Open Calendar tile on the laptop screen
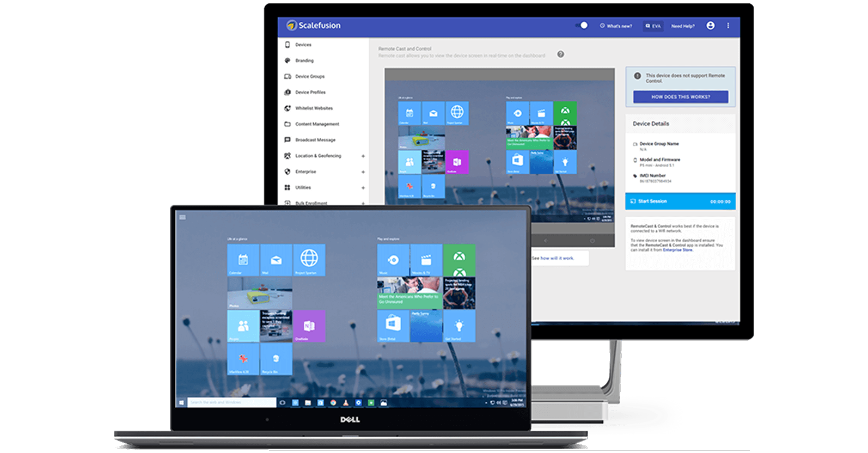868x453 pixels. (x=243, y=260)
